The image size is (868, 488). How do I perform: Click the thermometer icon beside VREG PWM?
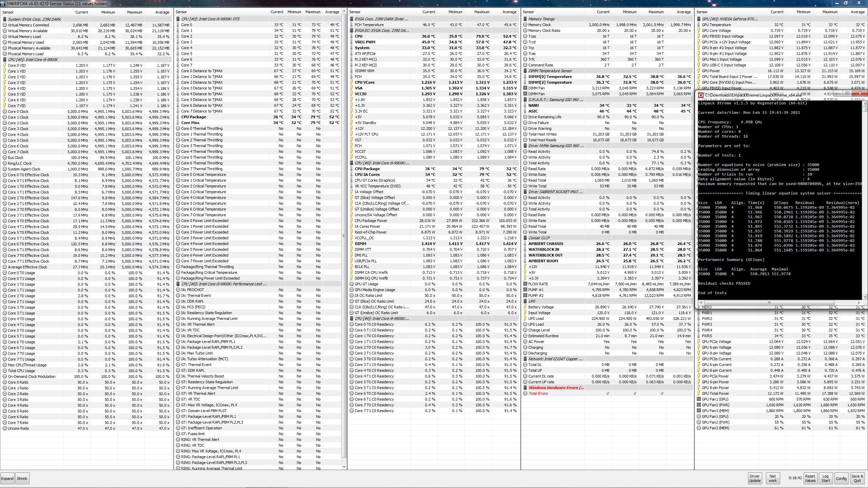(352, 42)
